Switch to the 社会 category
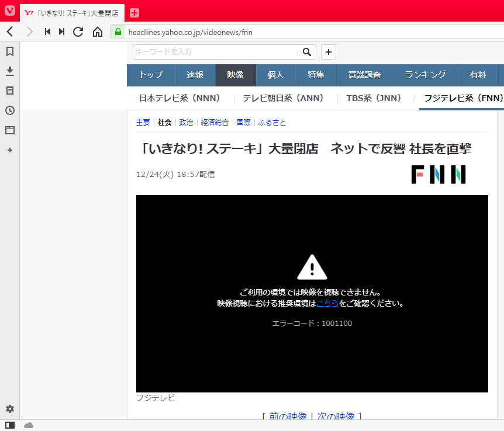This screenshot has width=504, height=431. [x=164, y=122]
